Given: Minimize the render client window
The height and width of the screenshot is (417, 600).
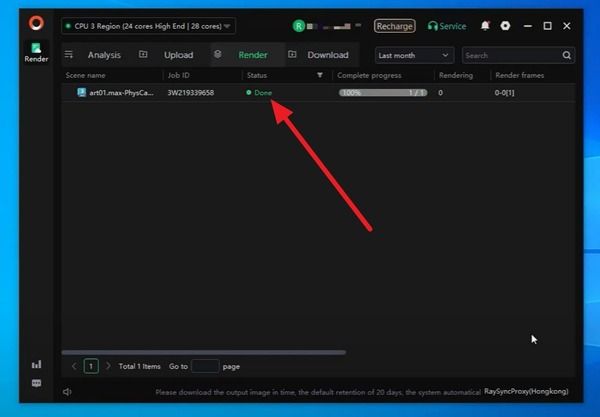Looking at the screenshot, I should pos(528,26).
